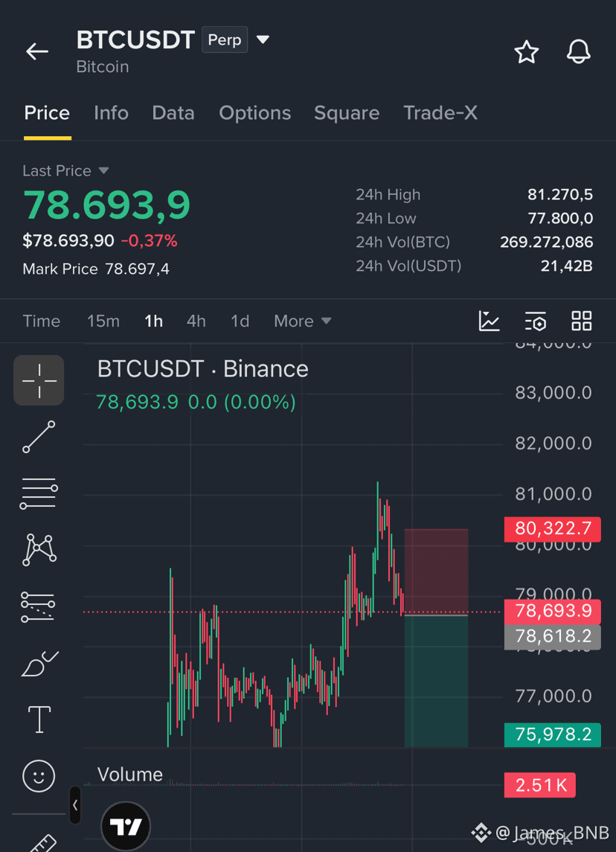Click the 24h Low 77.800,0 value
616x852 pixels.
coord(561,219)
